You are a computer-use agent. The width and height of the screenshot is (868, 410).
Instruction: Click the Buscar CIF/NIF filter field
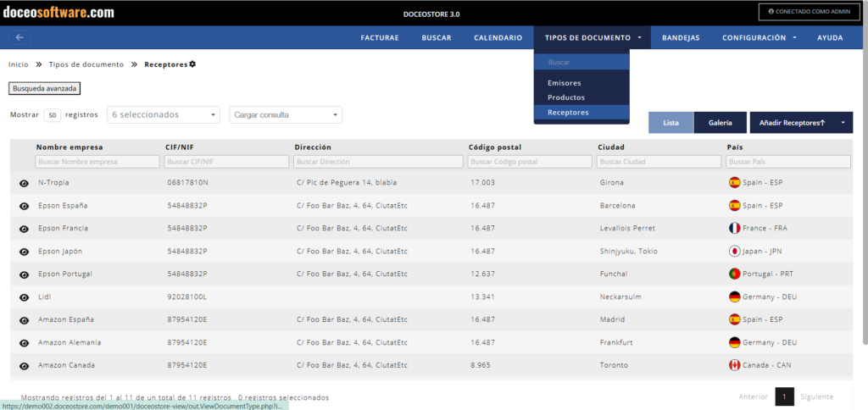(x=226, y=162)
